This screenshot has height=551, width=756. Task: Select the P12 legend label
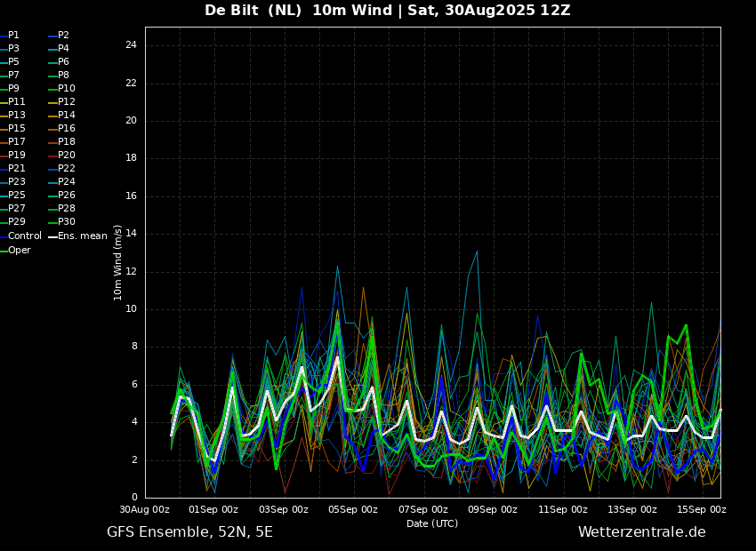coord(62,101)
